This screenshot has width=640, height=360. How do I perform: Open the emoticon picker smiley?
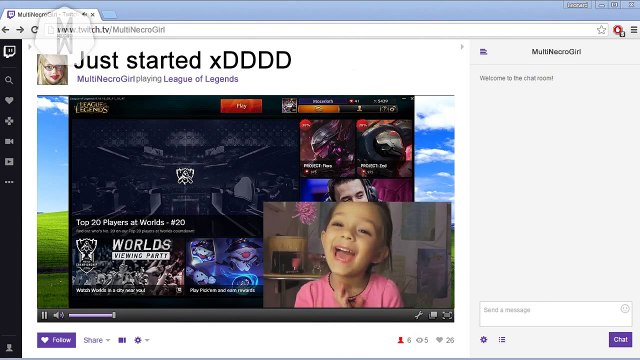click(625, 309)
